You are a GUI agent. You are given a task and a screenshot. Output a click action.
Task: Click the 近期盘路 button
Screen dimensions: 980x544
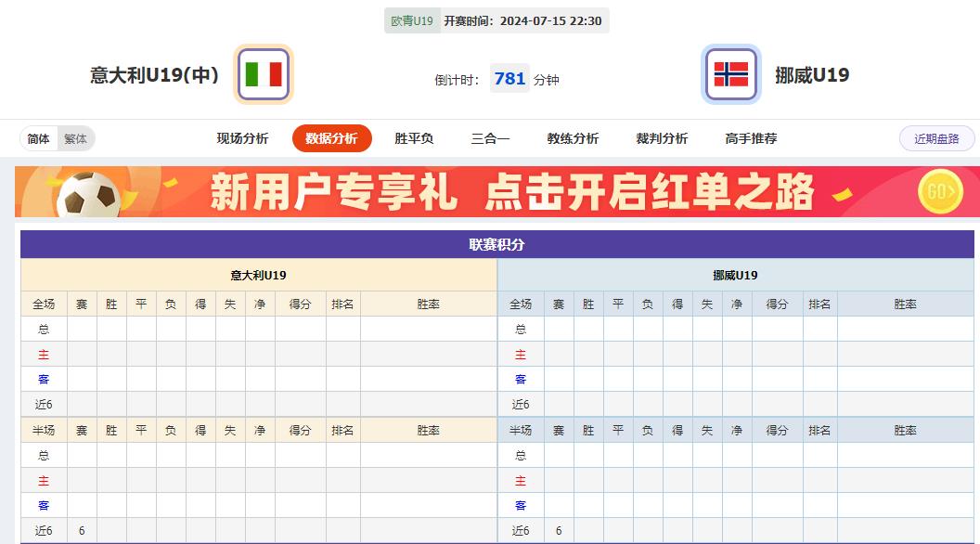935,137
